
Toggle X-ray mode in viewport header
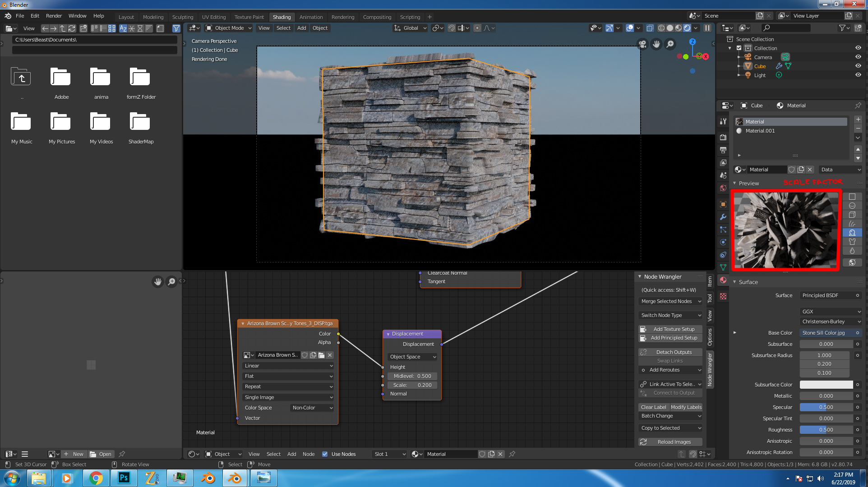point(650,28)
